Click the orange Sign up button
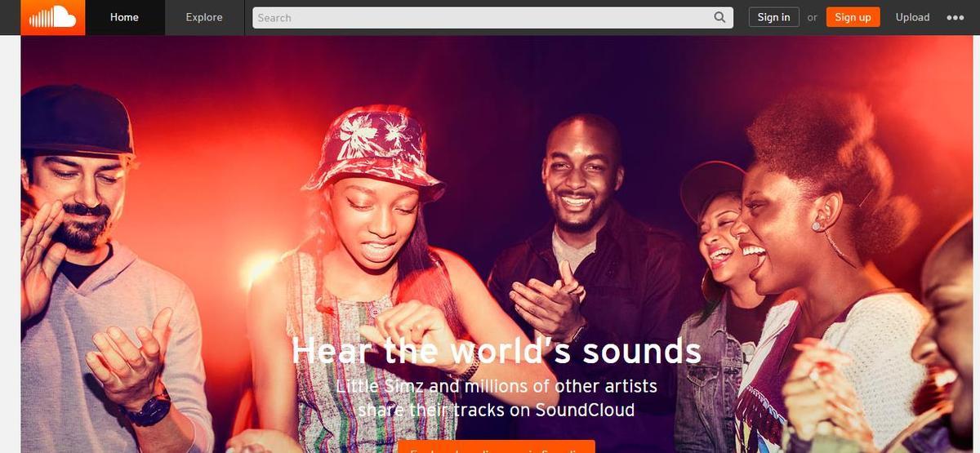 [x=853, y=17]
